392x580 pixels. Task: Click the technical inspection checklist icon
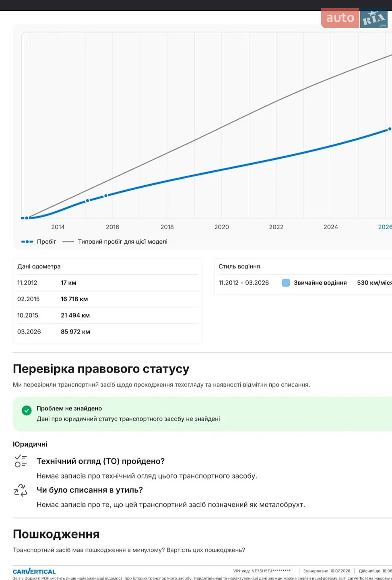click(21, 461)
